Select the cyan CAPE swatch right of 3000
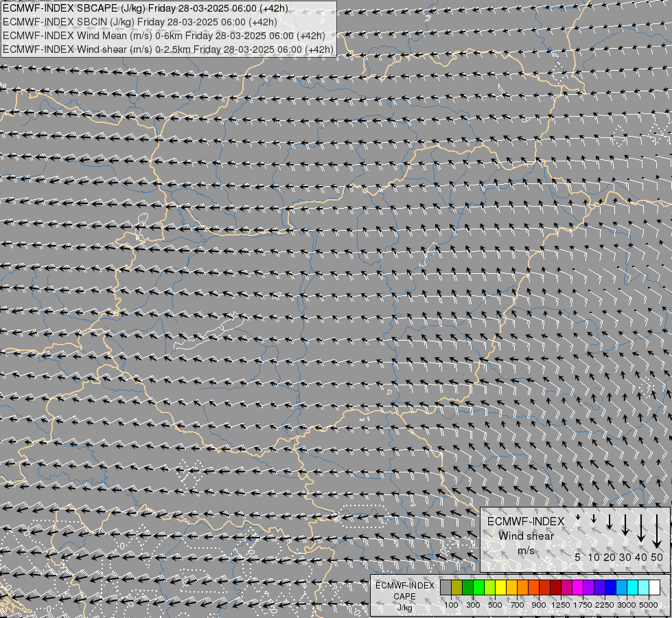 (632, 588)
